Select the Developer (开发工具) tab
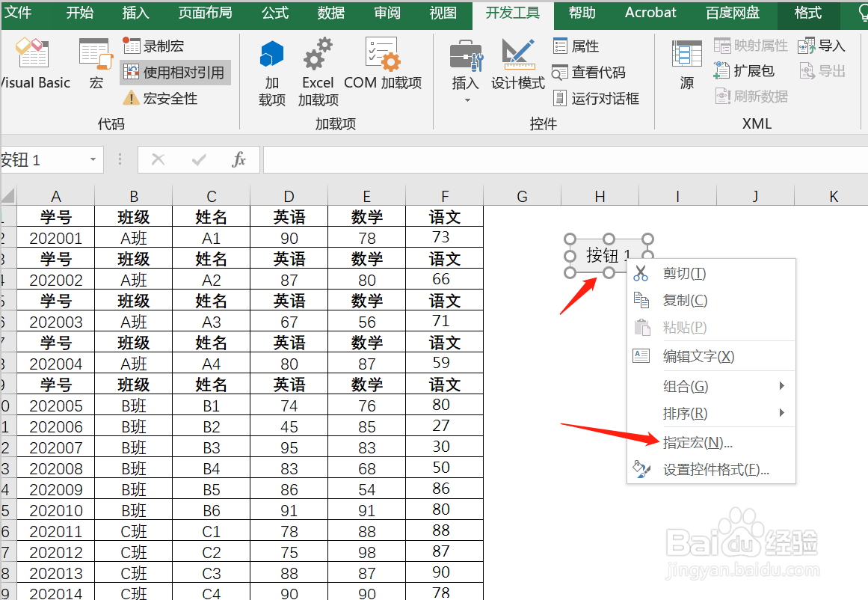The height and width of the screenshot is (600, 868). (513, 14)
